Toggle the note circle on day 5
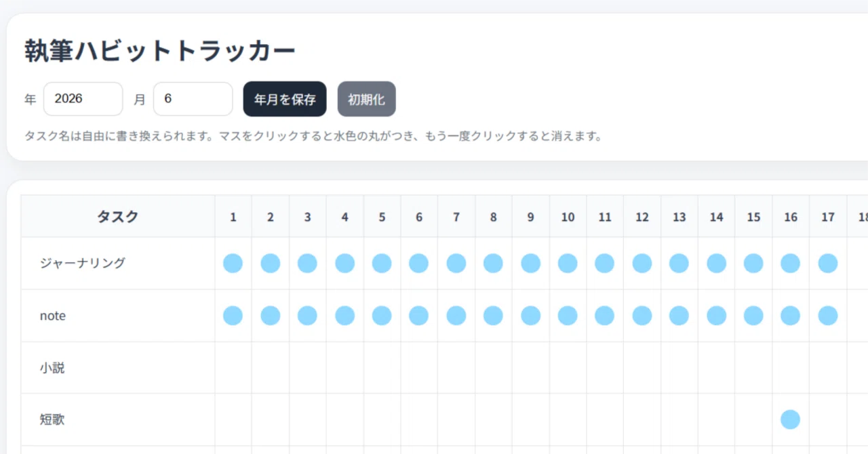Image resolution: width=868 pixels, height=454 pixels. coord(382,315)
